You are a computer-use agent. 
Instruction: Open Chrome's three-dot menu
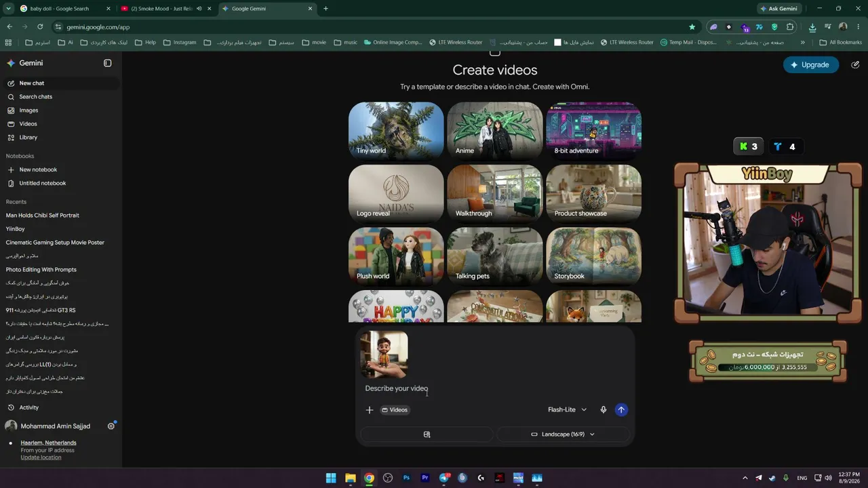click(858, 27)
